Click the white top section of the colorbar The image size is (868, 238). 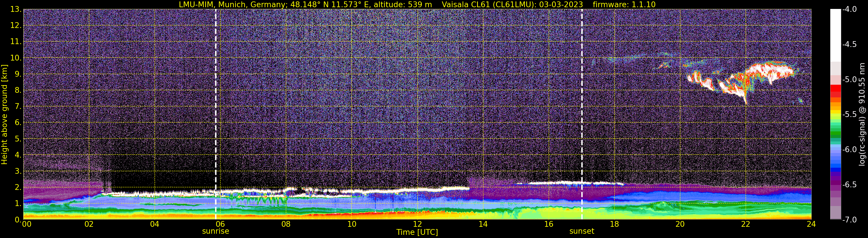[x=836, y=35]
